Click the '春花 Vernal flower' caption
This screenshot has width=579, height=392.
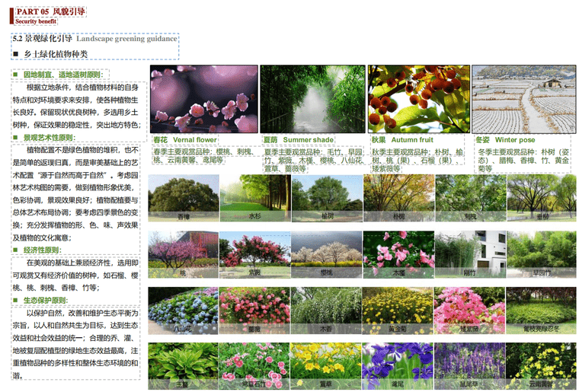(185, 140)
